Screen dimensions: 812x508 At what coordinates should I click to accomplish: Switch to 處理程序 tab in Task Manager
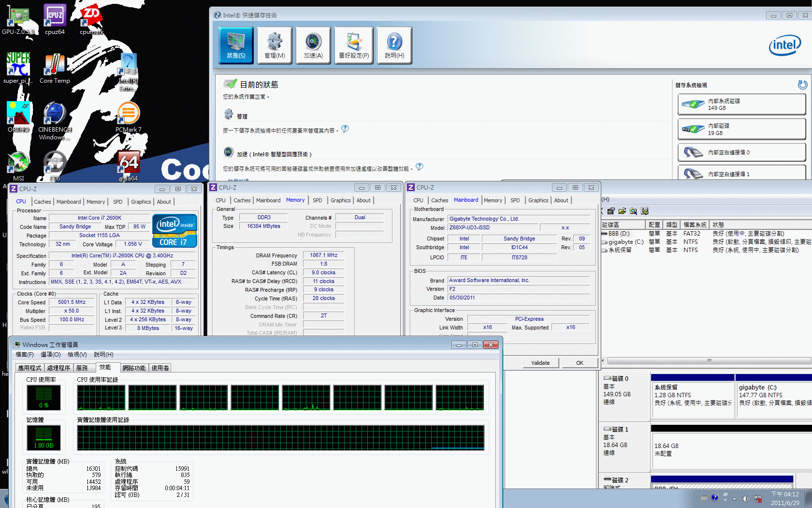(59, 368)
